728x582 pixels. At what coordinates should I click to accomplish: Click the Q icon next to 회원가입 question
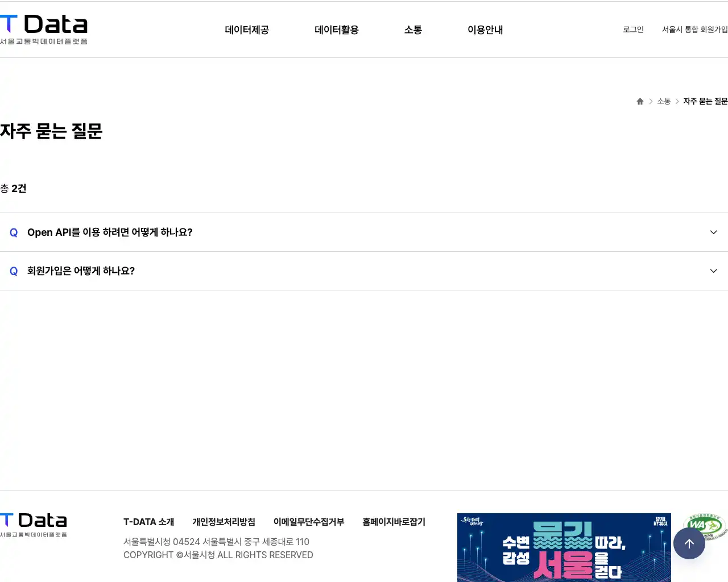coord(13,271)
